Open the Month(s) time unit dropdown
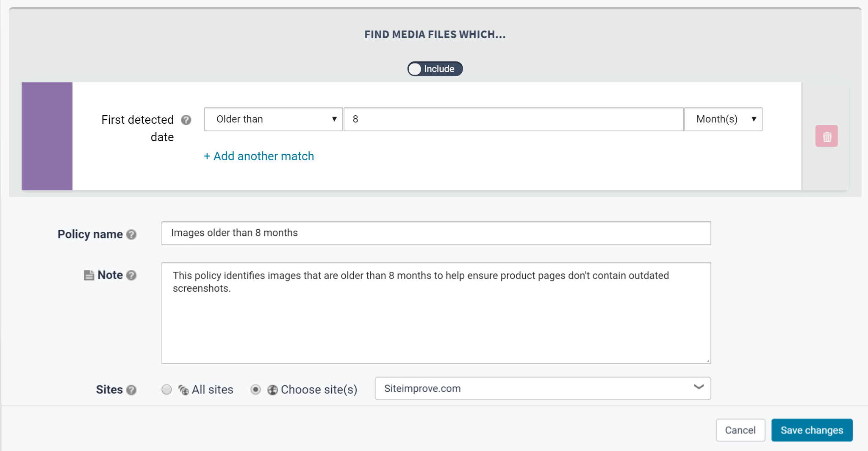 tap(723, 119)
